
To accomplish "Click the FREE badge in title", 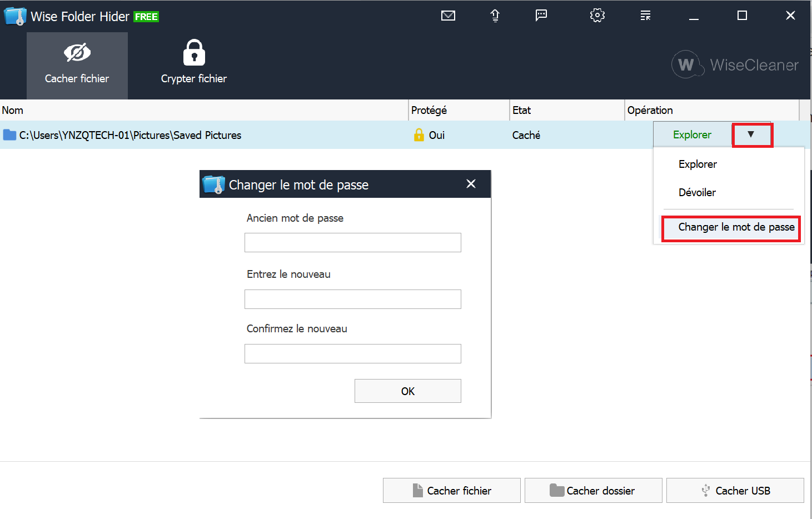I will (x=146, y=17).
